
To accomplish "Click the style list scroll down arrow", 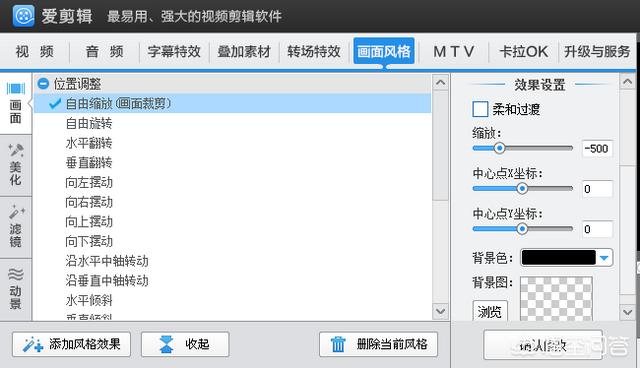I will tap(440, 311).
